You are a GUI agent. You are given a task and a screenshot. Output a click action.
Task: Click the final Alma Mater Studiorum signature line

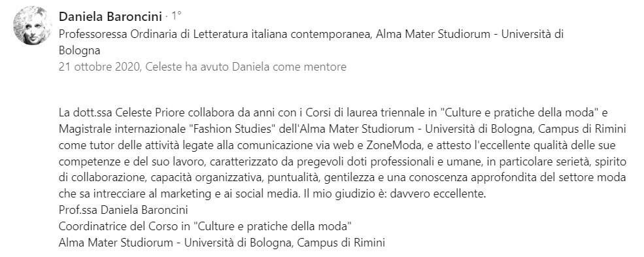click(222, 243)
